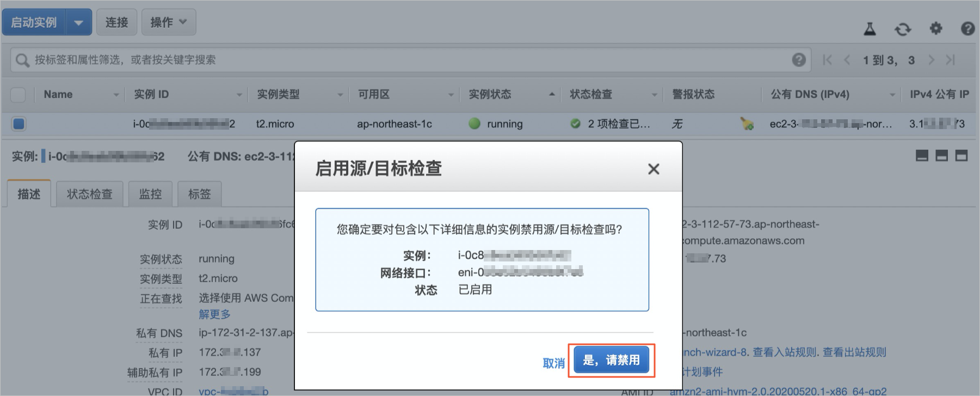
Task: Open 实例类型 column dropdown
Action: tap(340, 95)
